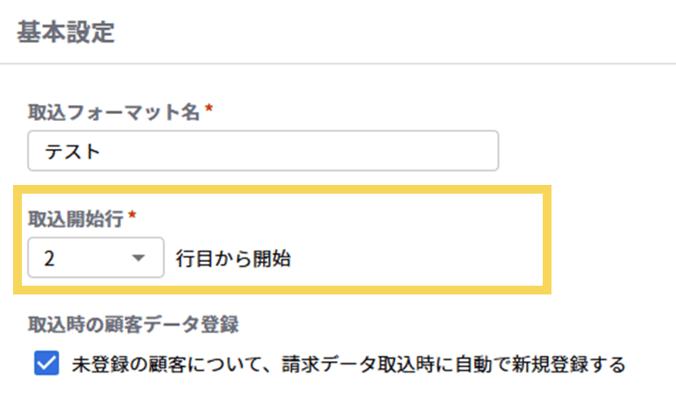
Task: Click the 取込フォーマット名 label
Action: pyautogui.click(x=114, y=113)
